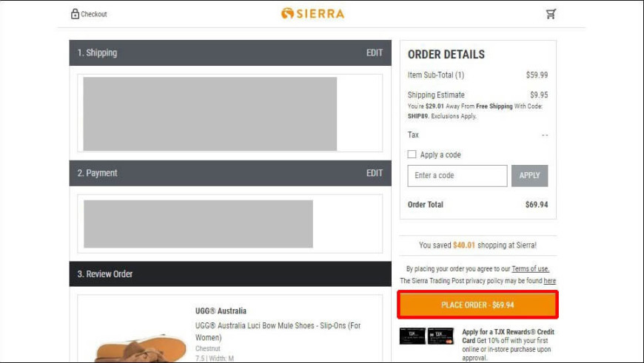The height and width of the screenshot is (363, 644).
Task: Click the SHIP89 free shipping code text
Action: (x=417, y=116)
